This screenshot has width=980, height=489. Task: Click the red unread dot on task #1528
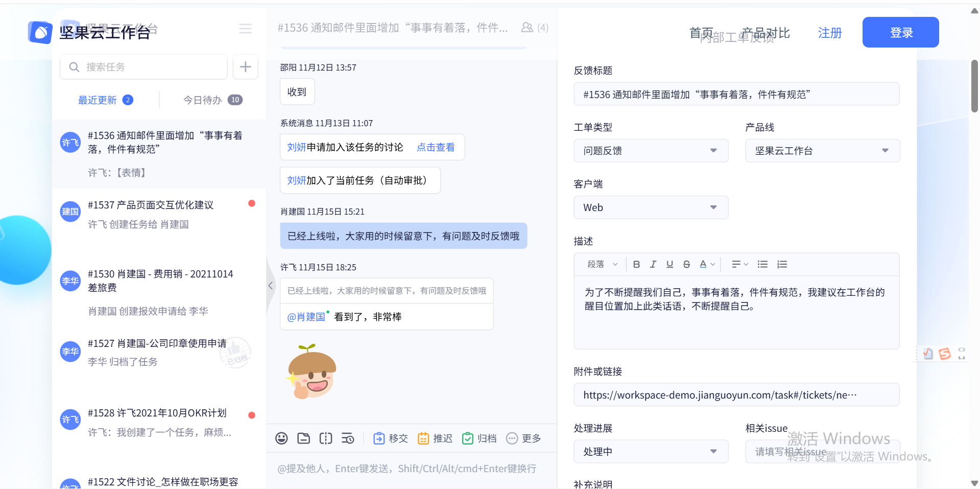tap(252, 415)
